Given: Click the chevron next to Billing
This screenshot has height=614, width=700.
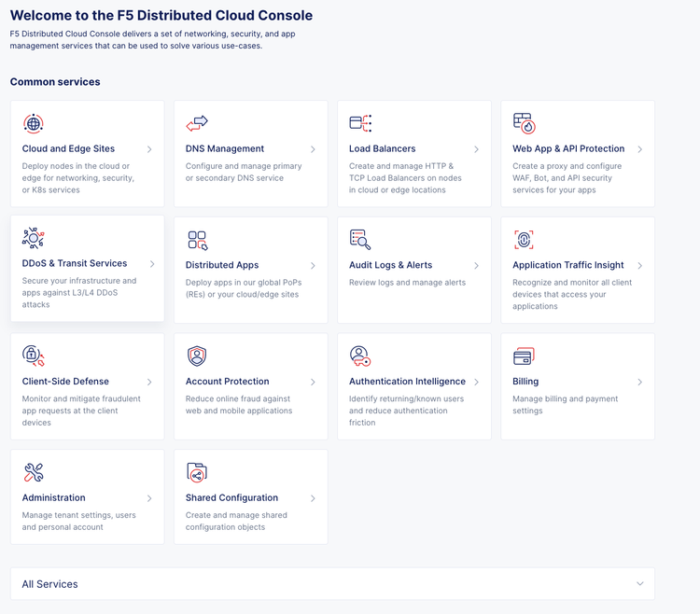Looking at the screenshot, I should coord(639,382).
